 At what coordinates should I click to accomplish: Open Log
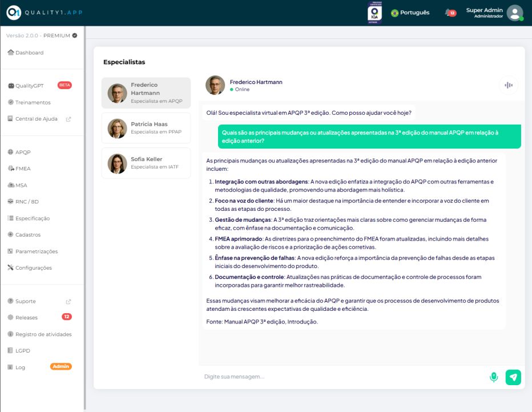point(21,367)
